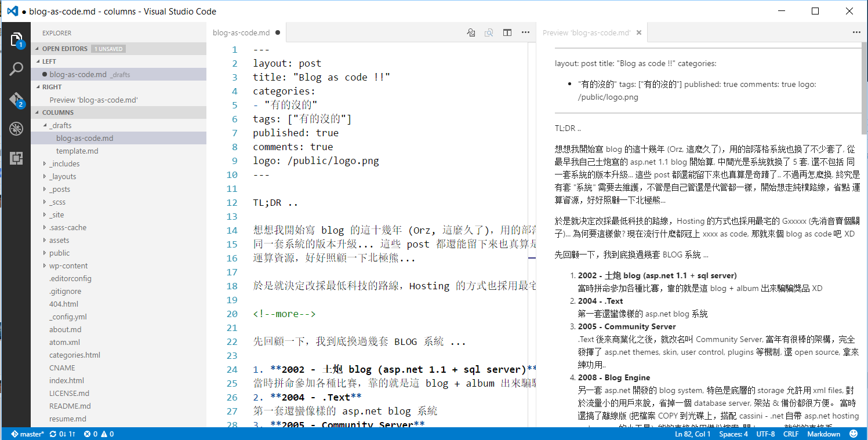
Task: Open more actions menu for the preview pane
Action: (x=856, y=33)
